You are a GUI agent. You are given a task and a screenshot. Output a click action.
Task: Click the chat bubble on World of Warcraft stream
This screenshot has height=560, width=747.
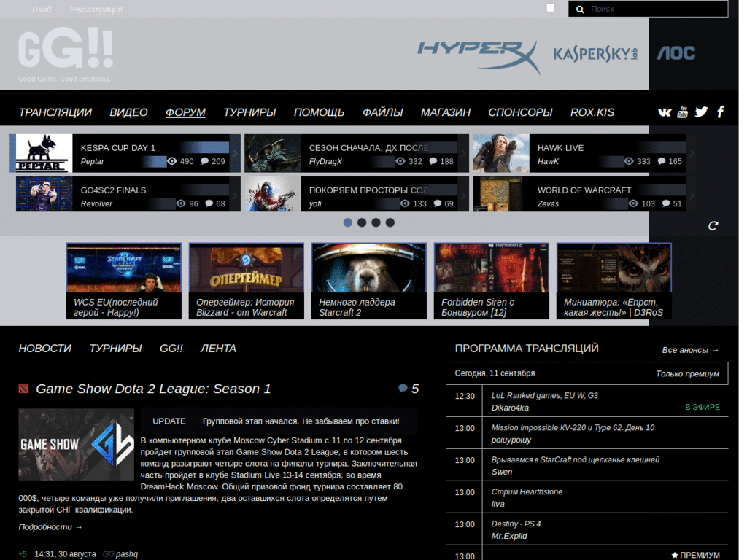666,203
